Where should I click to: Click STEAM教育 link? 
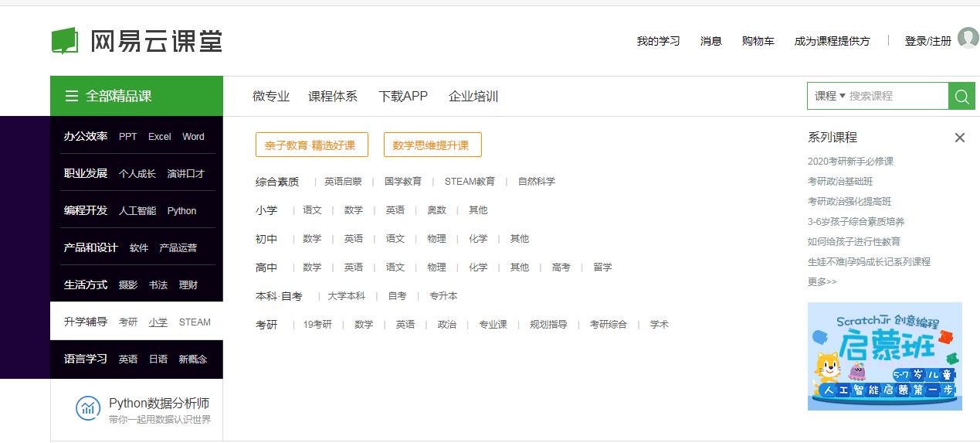[x=470, y=182]
